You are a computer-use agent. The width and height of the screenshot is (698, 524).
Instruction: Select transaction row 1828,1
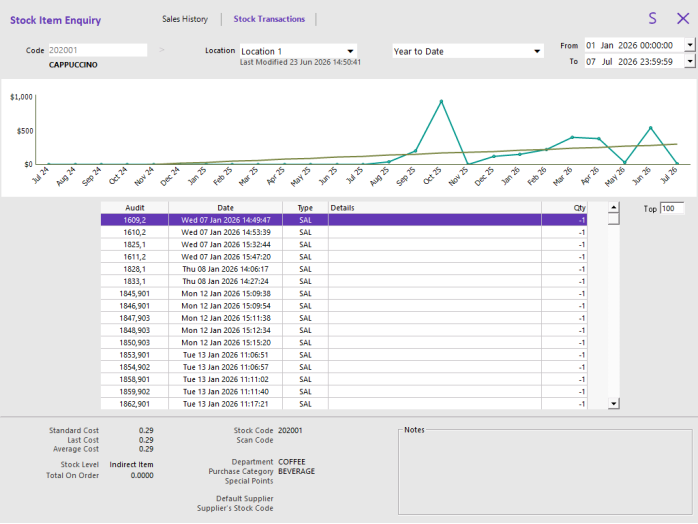coord(344,269)
